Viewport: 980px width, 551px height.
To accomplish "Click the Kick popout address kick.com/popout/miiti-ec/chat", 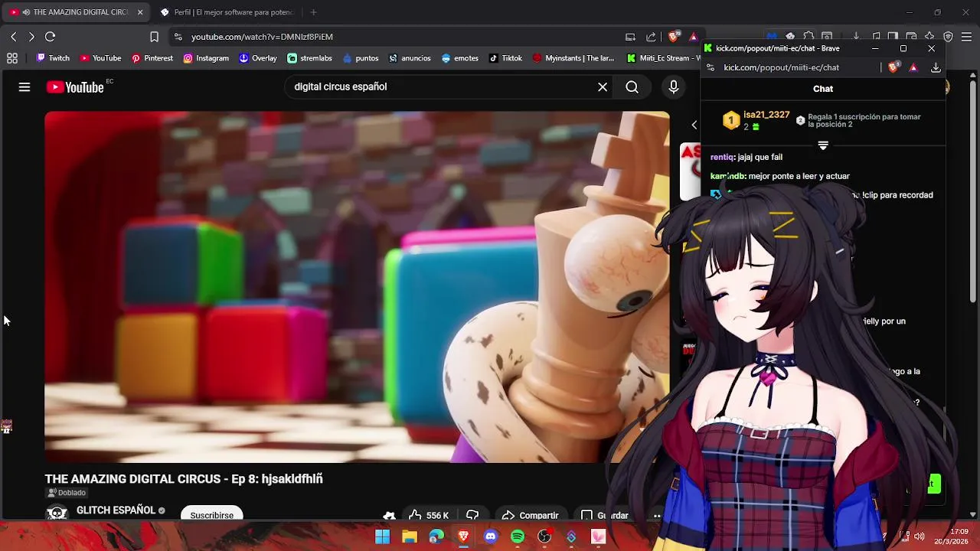I will (x=781, y=67).
